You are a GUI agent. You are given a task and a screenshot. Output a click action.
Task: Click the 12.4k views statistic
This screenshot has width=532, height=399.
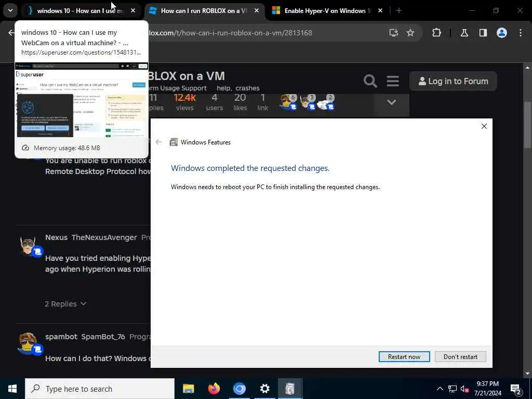(x=184, y=102)
